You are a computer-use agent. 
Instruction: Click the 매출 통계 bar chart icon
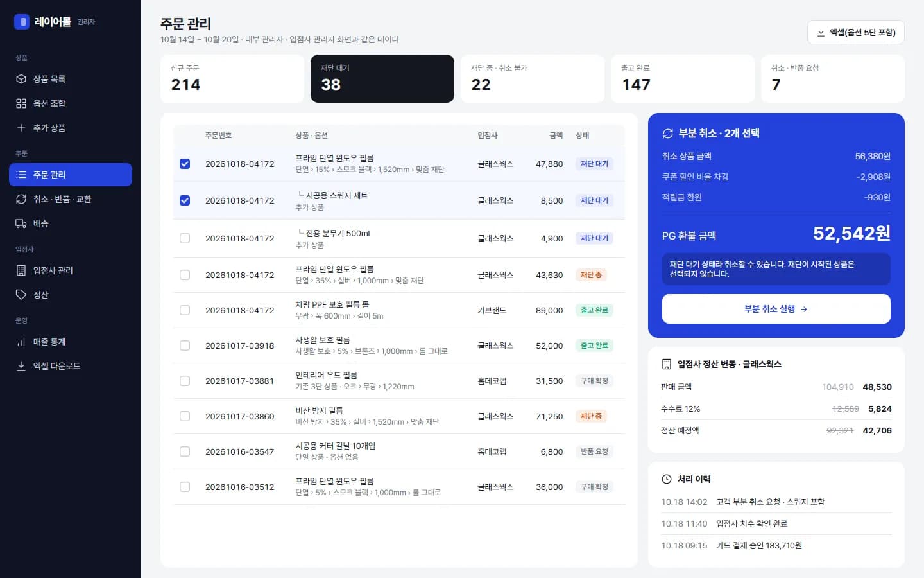[21, 342]
